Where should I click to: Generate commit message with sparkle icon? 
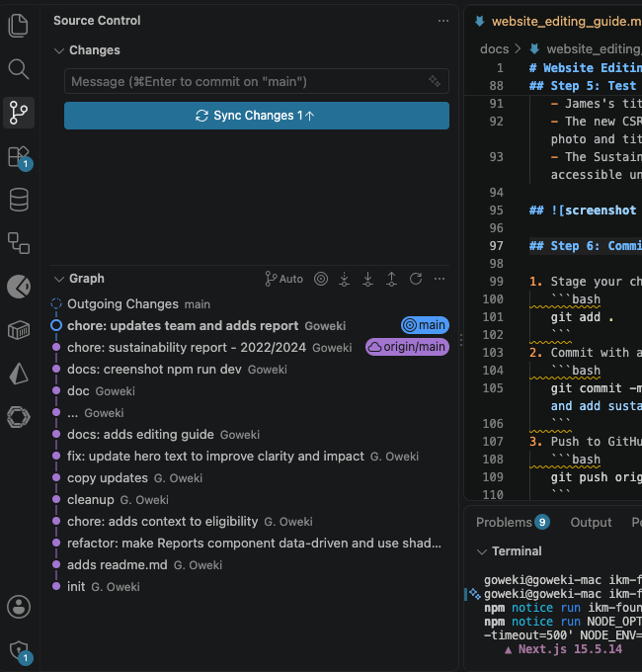435,81
